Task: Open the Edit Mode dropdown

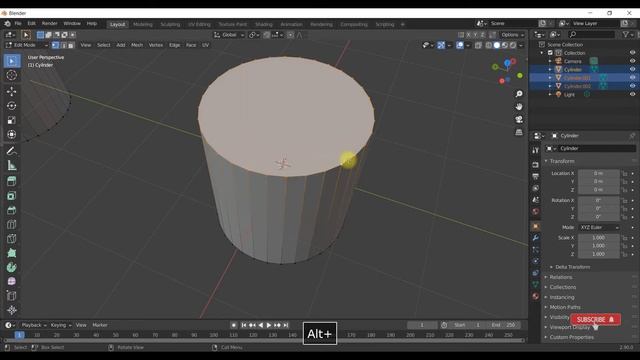Action: [27, 45]
